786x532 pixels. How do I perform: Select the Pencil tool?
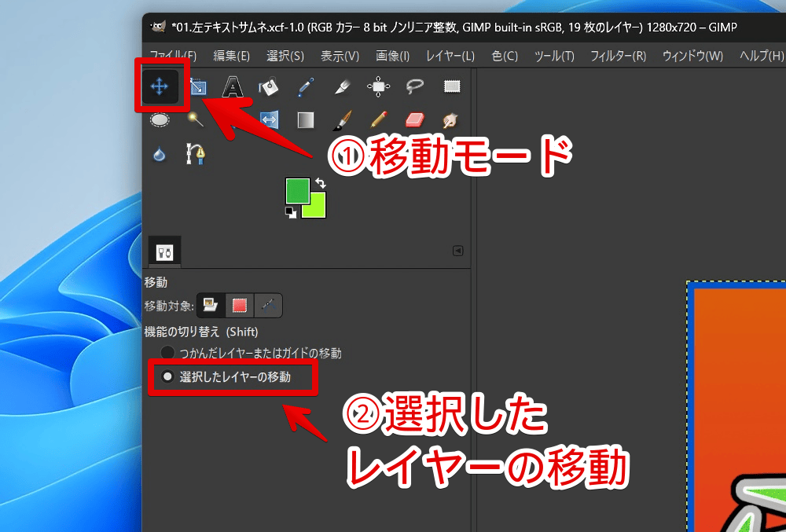(x=378, y=120)
